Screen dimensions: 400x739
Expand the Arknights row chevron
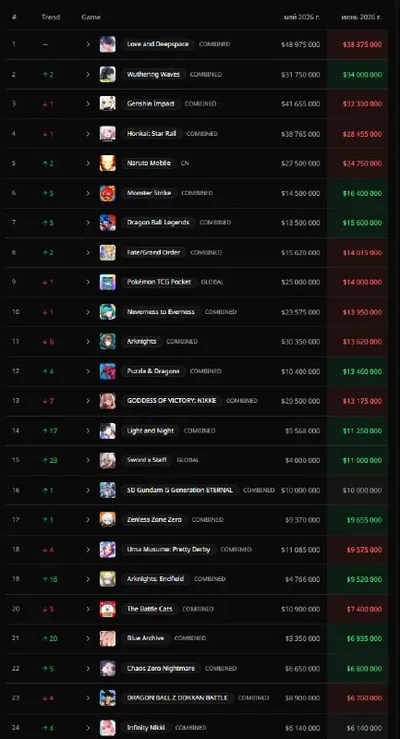point(88,341)
